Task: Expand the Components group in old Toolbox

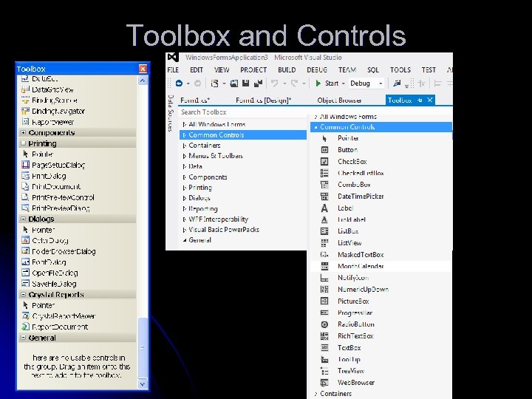Action: (x=24, y=132)
